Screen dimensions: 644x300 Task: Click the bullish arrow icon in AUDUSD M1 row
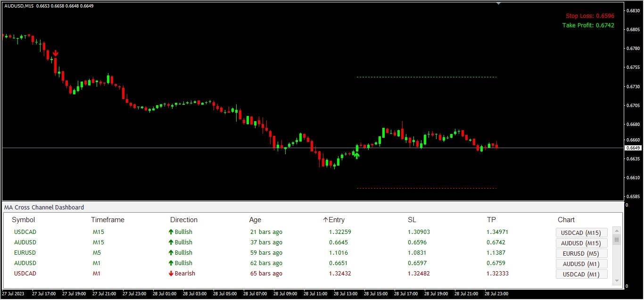[171, 263]
